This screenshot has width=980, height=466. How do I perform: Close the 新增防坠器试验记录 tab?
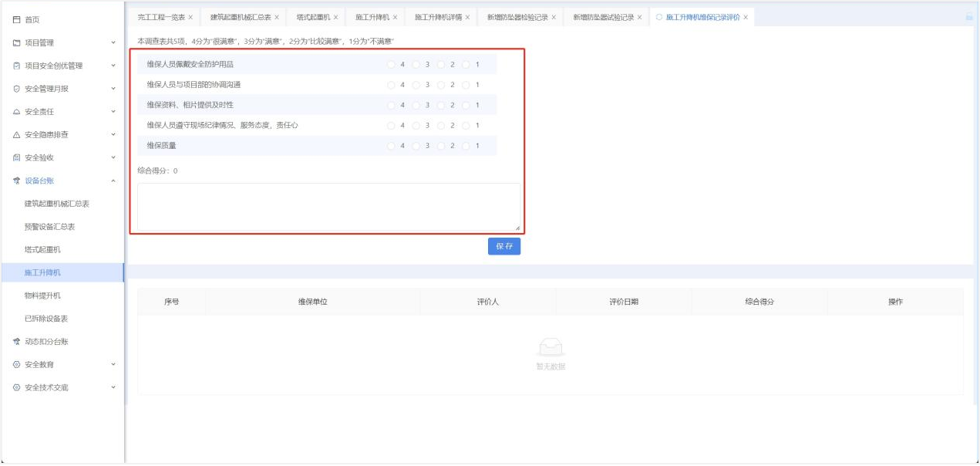coord(639,17)
